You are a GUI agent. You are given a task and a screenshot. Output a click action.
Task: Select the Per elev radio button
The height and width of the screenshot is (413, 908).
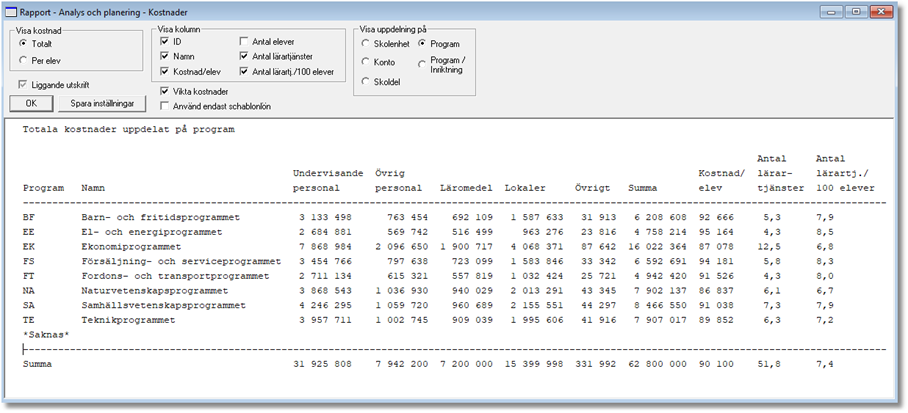click(x=25, y=62)
